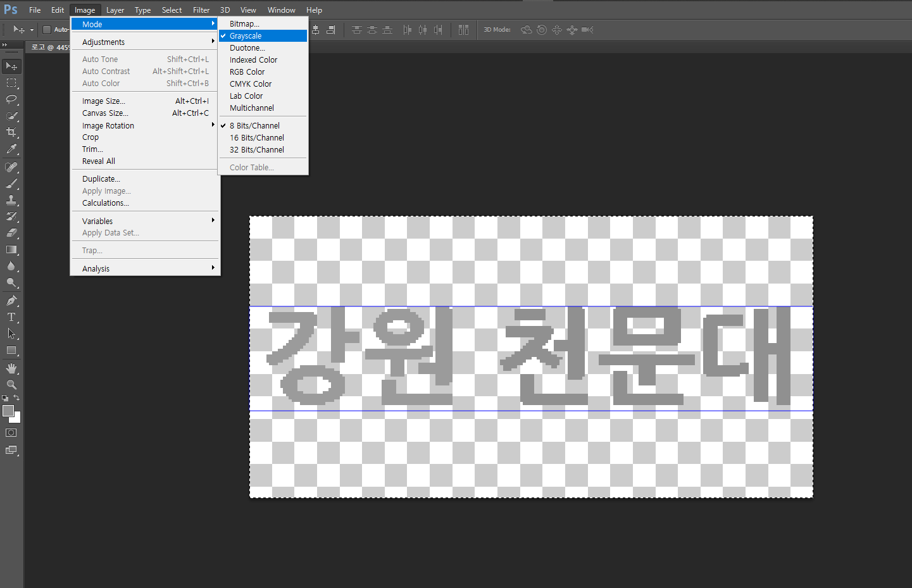This screenshot has height=588, width=912.
Task: Select the Dodge tool
Action: point(11,283)
